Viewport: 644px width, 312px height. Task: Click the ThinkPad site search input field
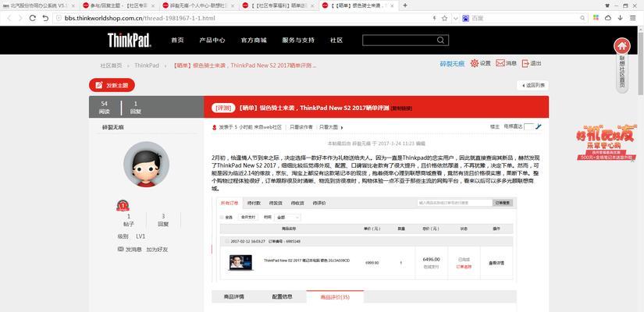399,41
